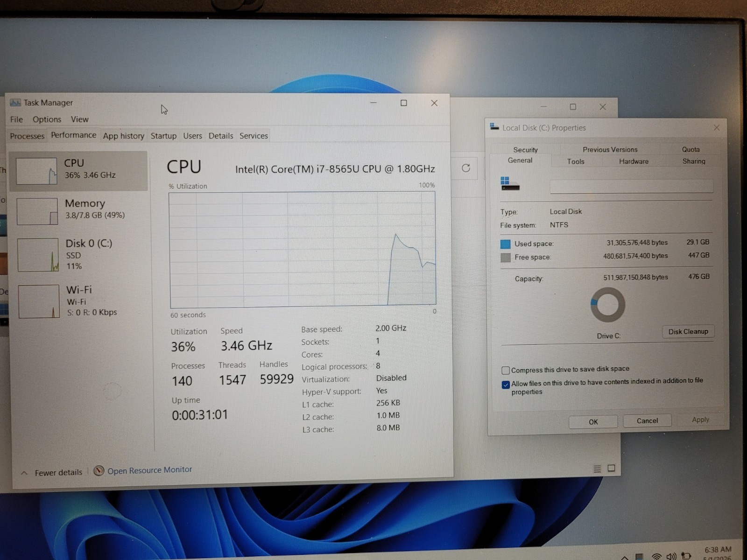Switch to details view icon in background window
Viewport: 747px width, 560px height.
coord(597,469)
